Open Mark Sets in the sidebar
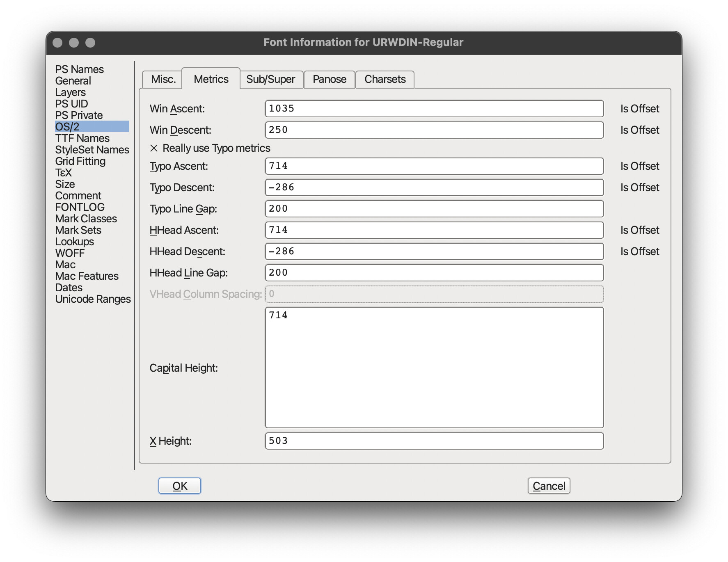Screen dimensions: 728x562 pos(78,230)
